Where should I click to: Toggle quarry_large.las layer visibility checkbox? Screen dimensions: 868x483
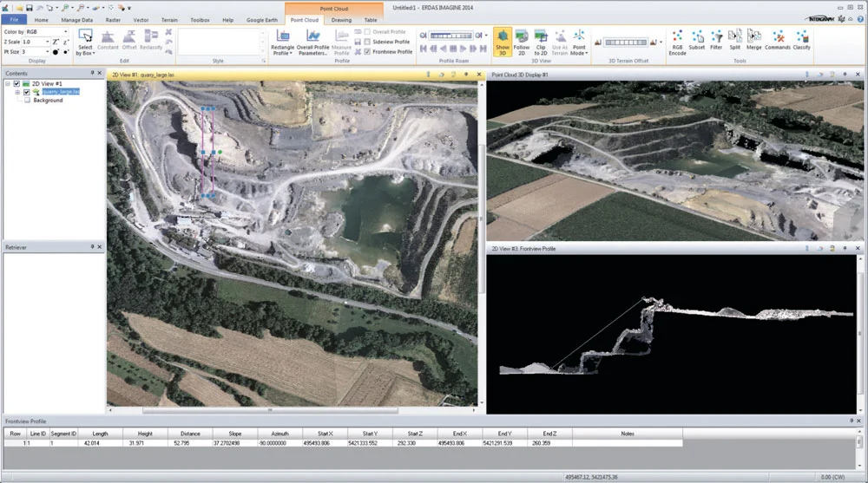(x=27, y=91)
